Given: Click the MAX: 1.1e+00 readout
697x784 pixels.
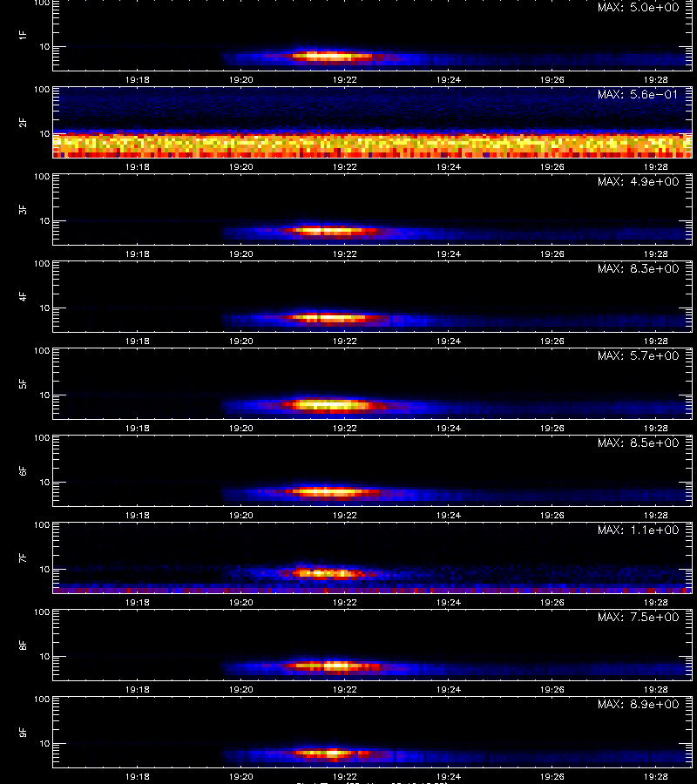Looking at the screenshot, I should click(638, 530).
